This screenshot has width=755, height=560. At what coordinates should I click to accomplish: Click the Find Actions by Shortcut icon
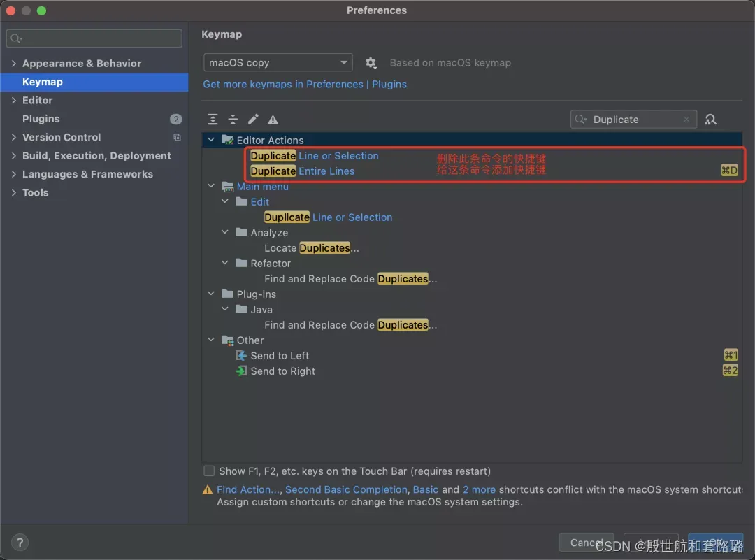pyautogui.click(x=711, y=120)
